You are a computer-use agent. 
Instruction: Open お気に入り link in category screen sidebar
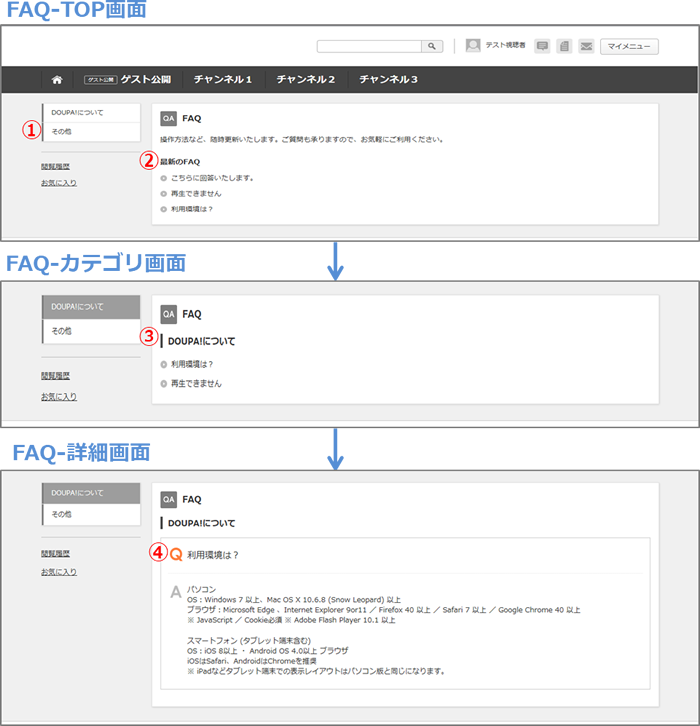[x=59, y=397]
